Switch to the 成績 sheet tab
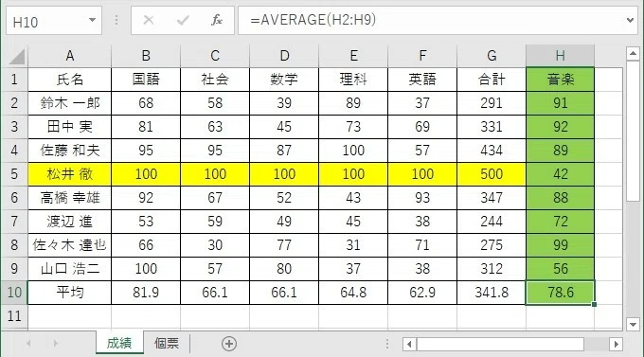 (x=119, y=343)
